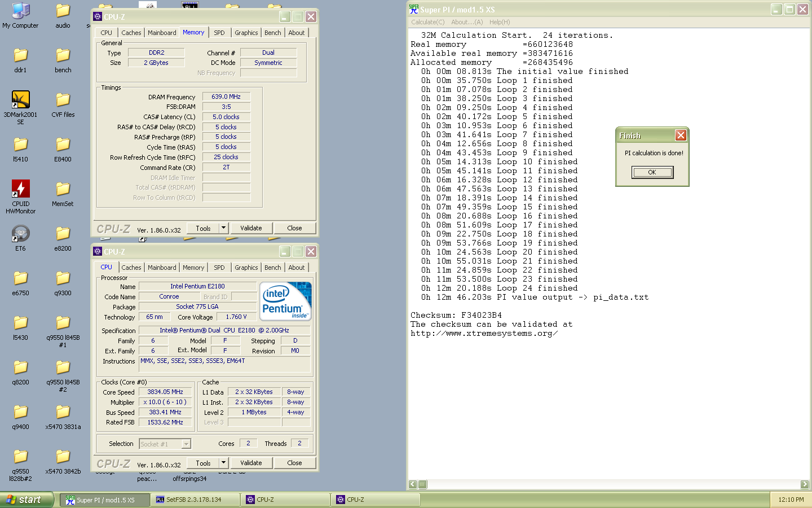This screenshot has height=508, width=812.
Task: Open the Socket #1 selection dropdown
Action: pos(165,444)
